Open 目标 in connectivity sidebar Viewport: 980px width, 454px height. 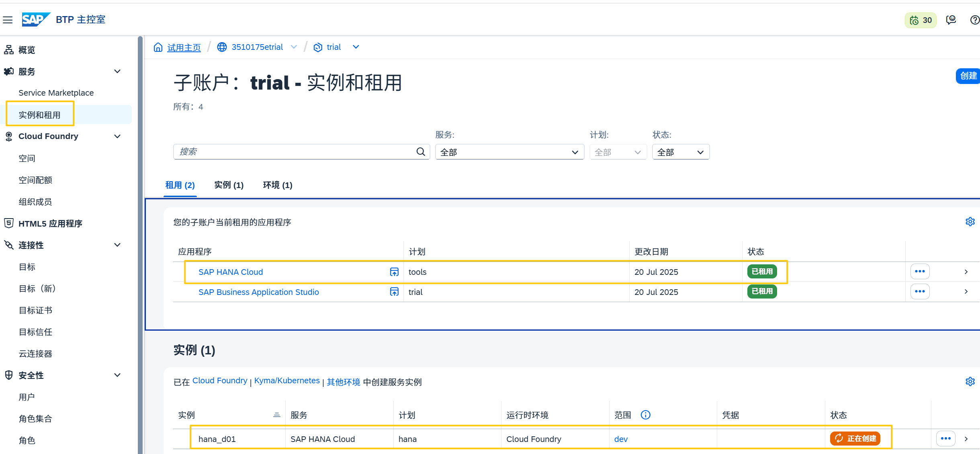click(27, 267)
